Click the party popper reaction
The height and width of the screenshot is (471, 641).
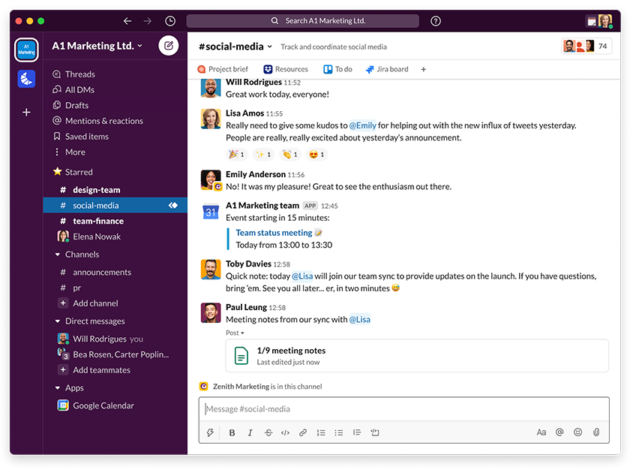coord(237,155)
